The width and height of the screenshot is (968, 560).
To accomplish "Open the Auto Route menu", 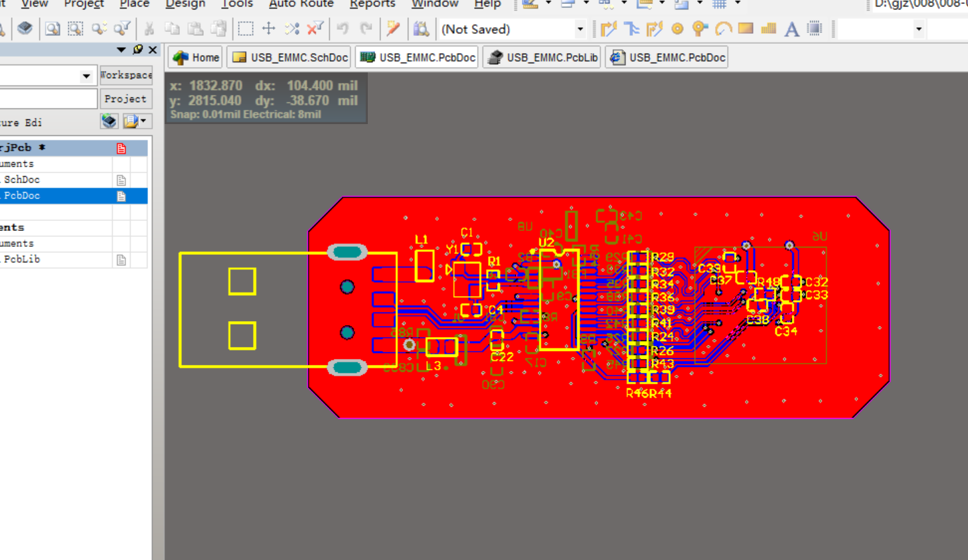I will [301, 3].
